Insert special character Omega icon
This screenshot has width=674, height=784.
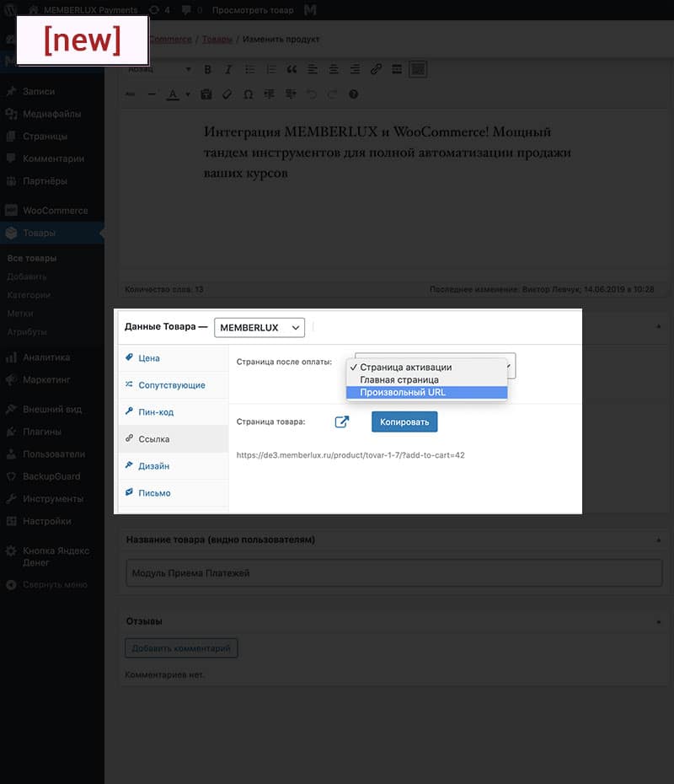click(x=248, y=94)
